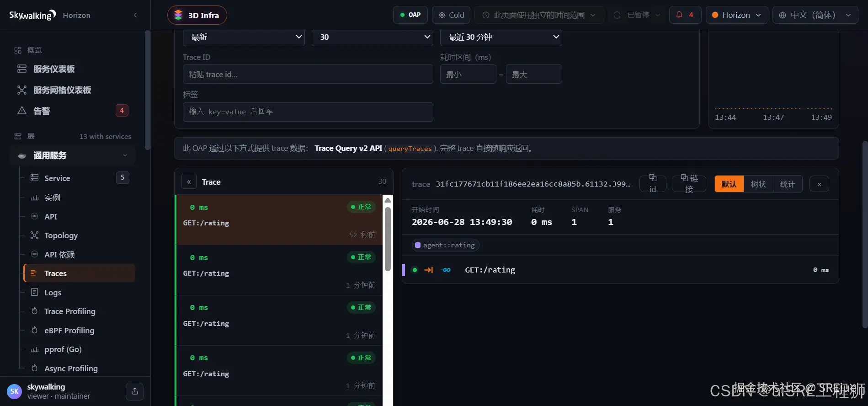Viewport: 868px width, 406px height.
Task: Click the SK user avatar
Action: coord(15,391)
